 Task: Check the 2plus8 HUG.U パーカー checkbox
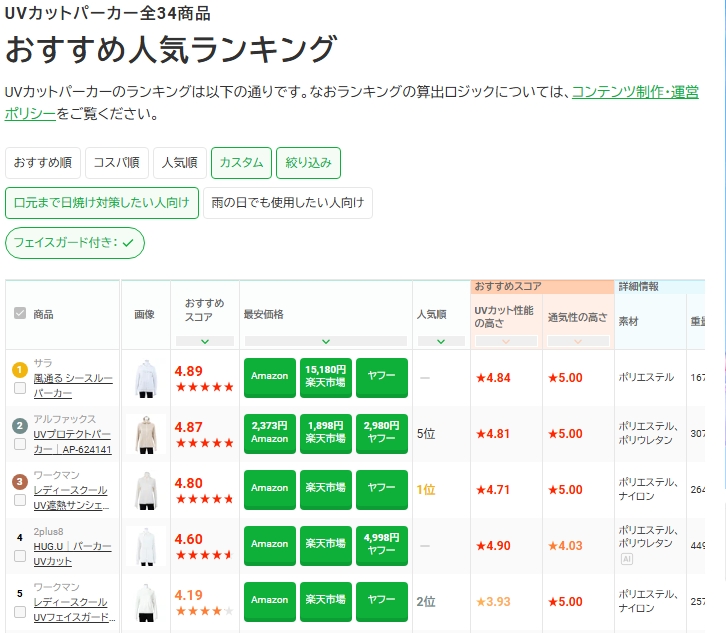20,556
